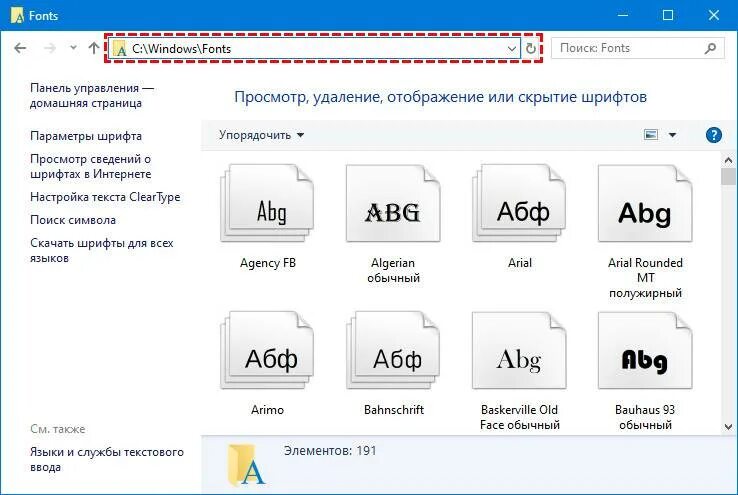Click the Bahnschrift label text
The image size is (738, 495).
pyautogui.click(x=394, y=410)
